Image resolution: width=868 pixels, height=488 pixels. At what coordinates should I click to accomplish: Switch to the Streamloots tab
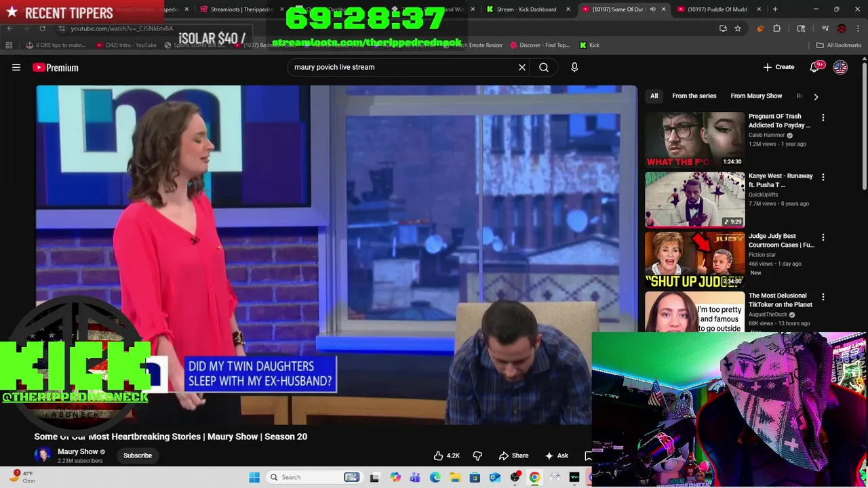[x=241, y=9]
